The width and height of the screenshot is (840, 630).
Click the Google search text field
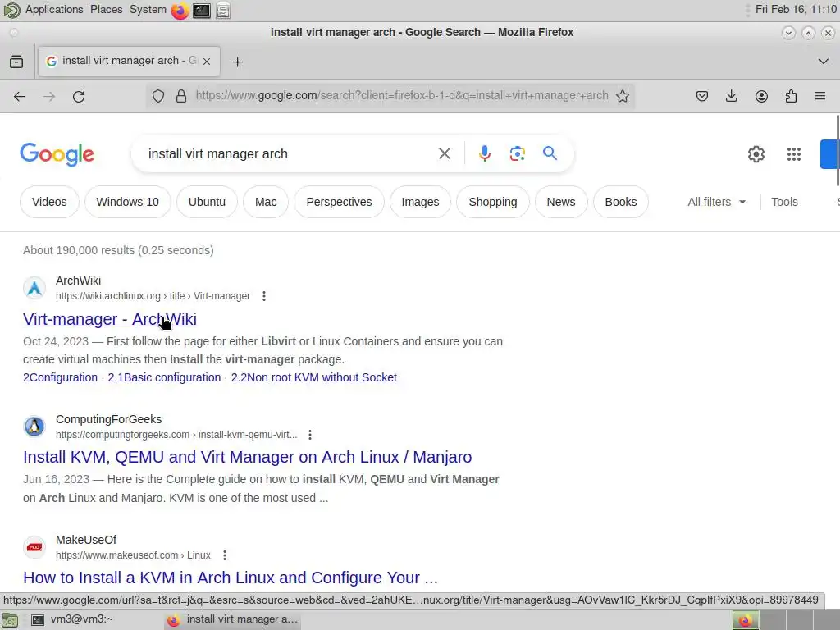tap(290, 153)
